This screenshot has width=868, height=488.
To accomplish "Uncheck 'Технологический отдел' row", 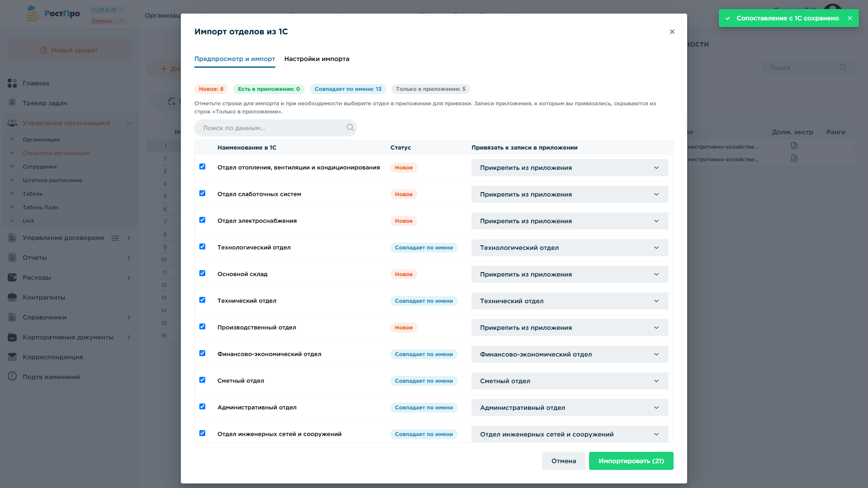I will point(203,247).
